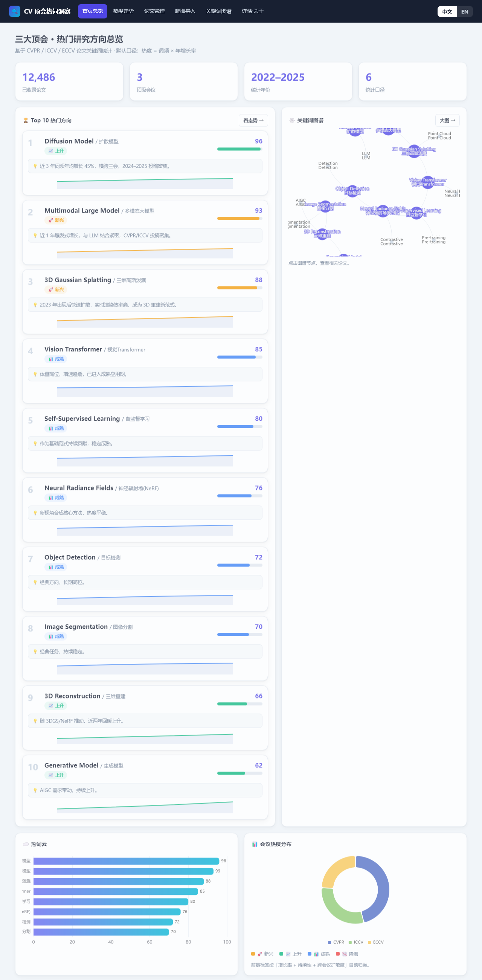The width and height of the screenshot is (482, 980).
Task: Click the graph icon beside 关键词图谱 title
Action: 292,120
